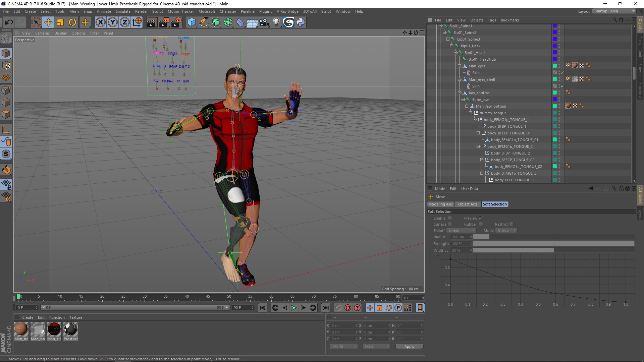Add a Light object
Image resolution: width=644 pixels, height=362 pixels.
276,22
